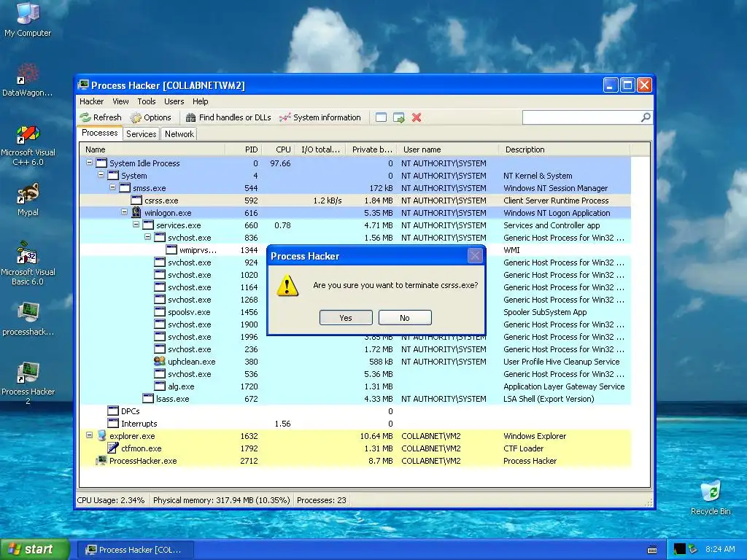Click CPU Usage status bar entry
Screen dimensions: 747x560
pos(111,500)
